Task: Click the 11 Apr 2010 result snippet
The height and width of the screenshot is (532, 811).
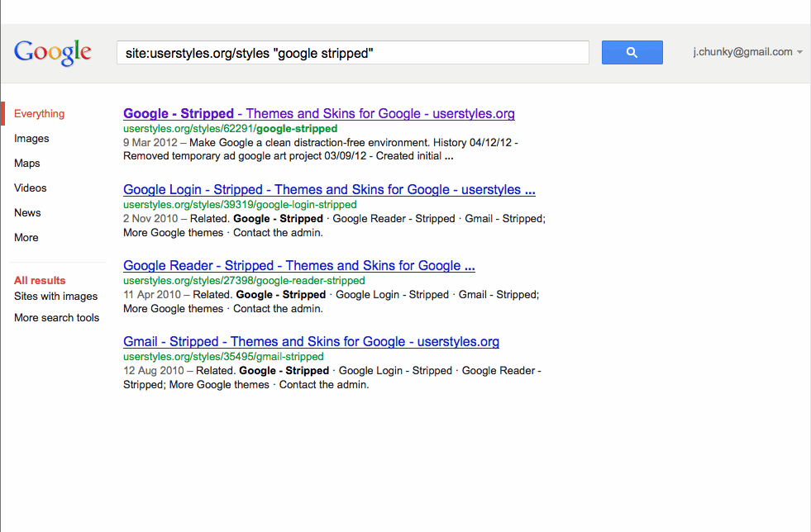Action: [x=331, y=302]
